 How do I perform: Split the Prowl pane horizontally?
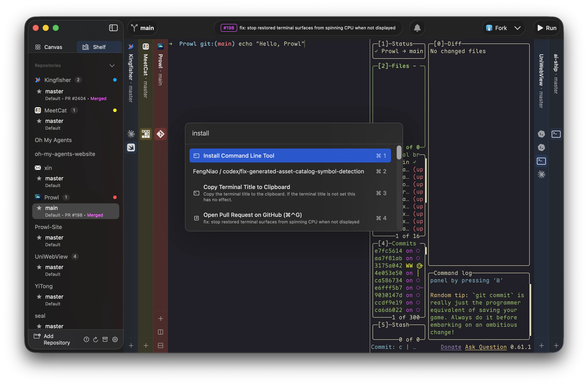tap(161, 345)
